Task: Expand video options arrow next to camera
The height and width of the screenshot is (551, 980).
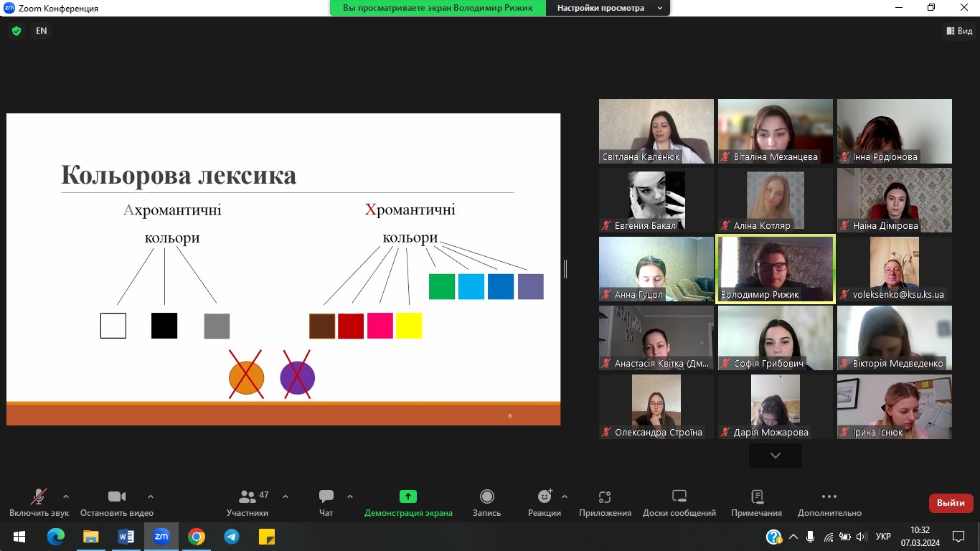Action: click(x=151, y=496)
